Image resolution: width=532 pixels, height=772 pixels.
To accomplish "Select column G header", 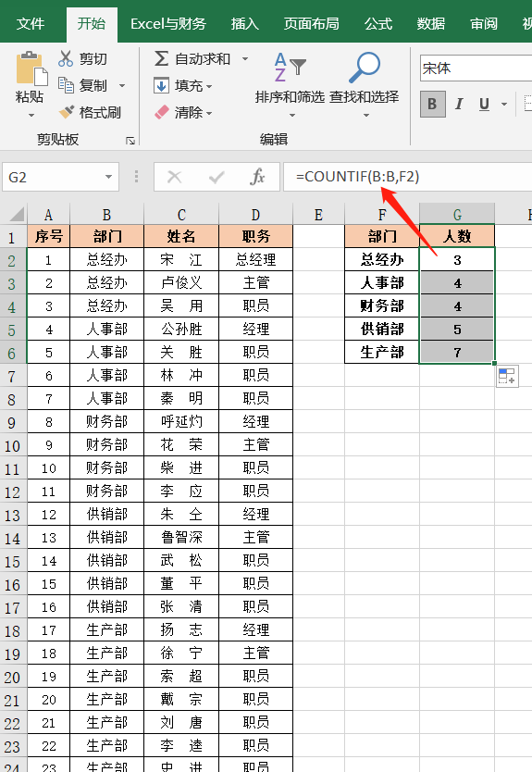I will coord(457,215).
